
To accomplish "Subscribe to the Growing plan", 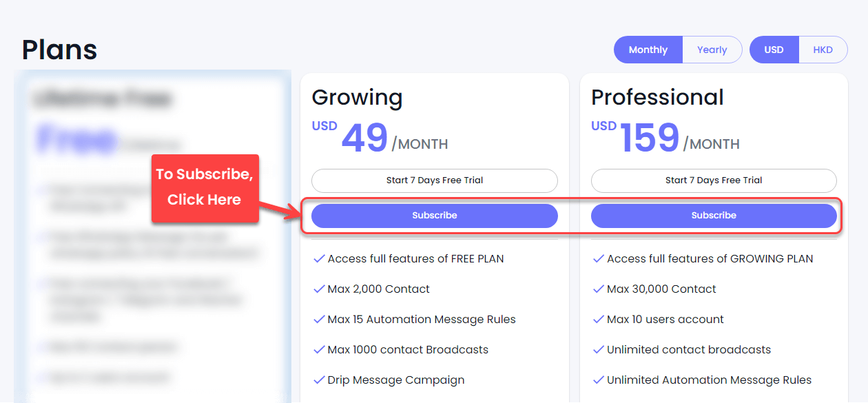I will [435, 216].
